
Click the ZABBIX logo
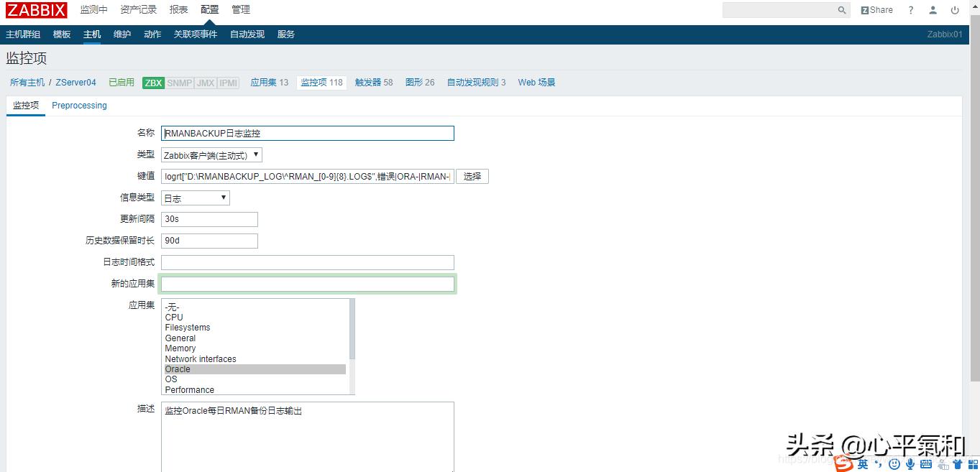[x=36, y=10]
